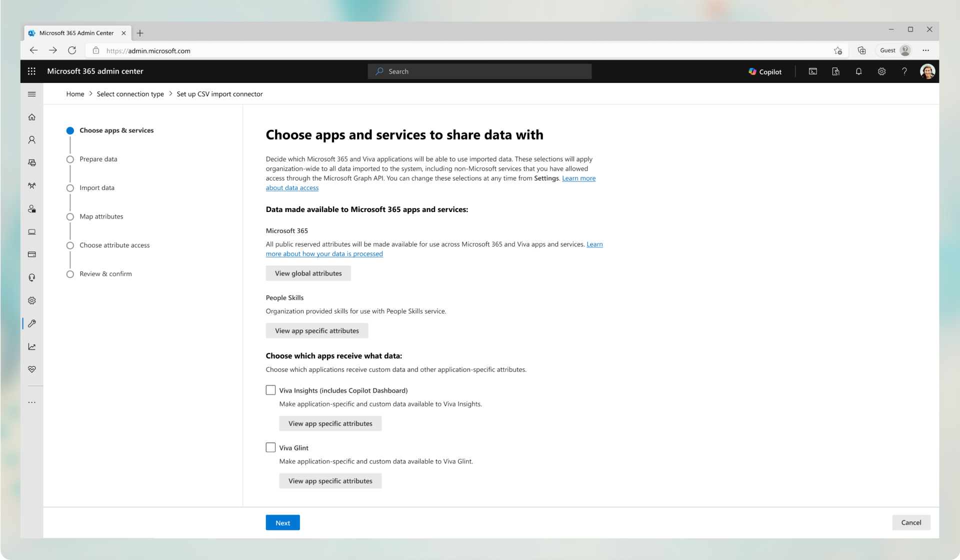Select Map attributes step

click(95, 216)
